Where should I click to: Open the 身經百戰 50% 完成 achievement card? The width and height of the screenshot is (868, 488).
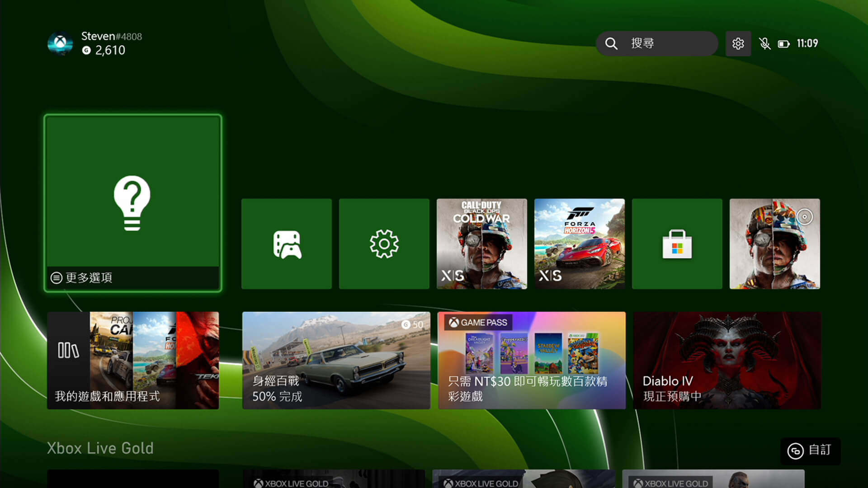tap(336, 361)
